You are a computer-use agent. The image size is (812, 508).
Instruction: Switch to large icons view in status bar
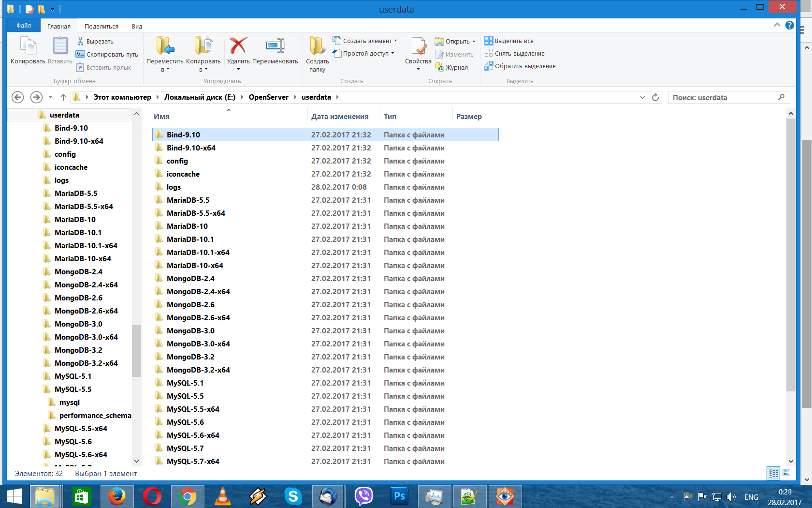[x=786, y=473]
